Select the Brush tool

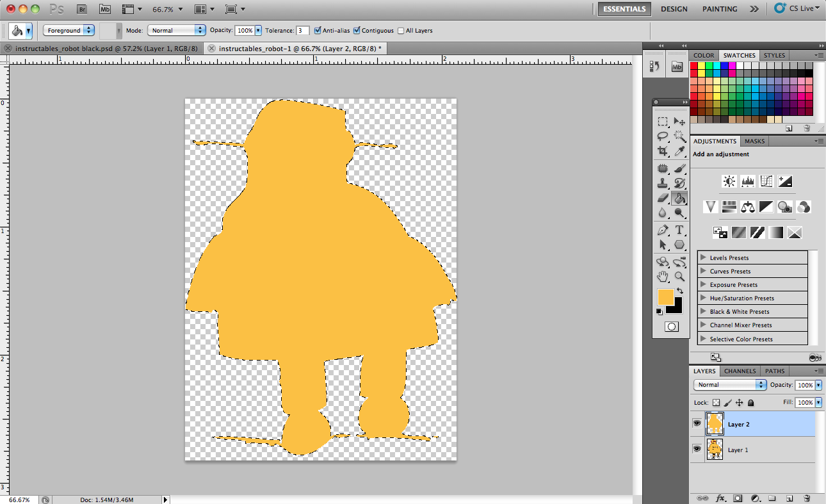(x=679, y=169)
